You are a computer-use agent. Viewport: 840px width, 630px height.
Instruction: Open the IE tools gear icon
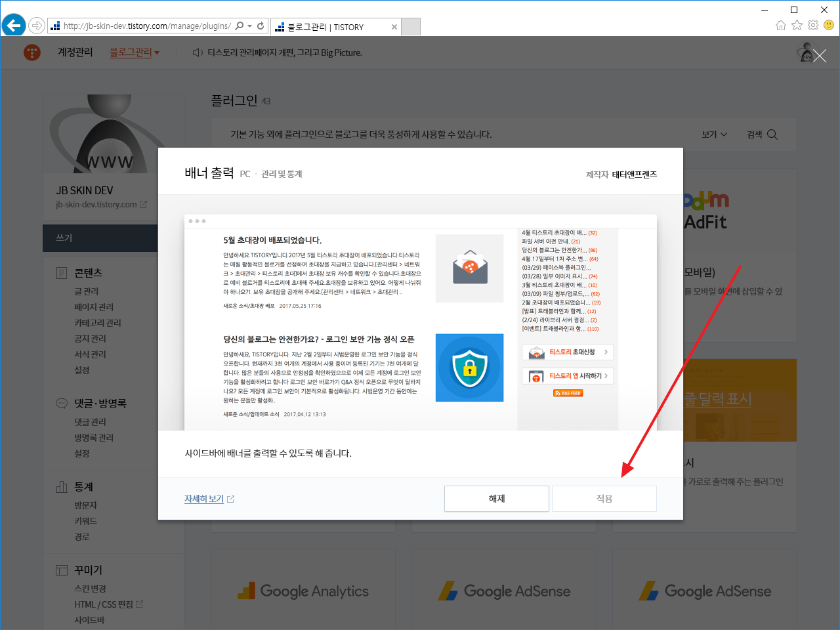click(813, 25)
